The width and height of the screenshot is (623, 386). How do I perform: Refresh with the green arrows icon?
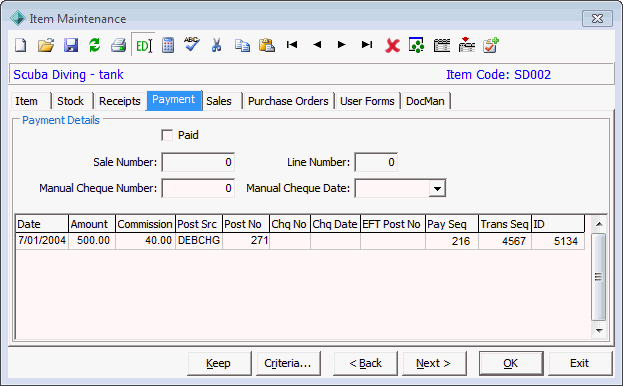tap(95, 45)
